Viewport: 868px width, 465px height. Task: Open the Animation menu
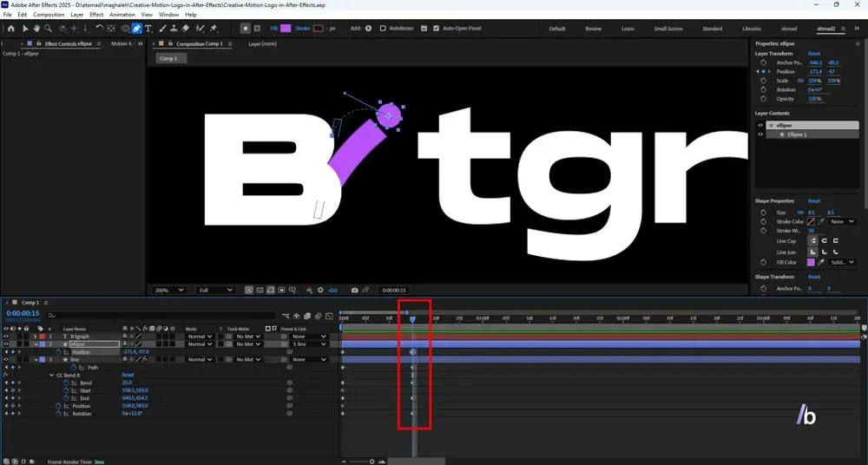[122, 15]
